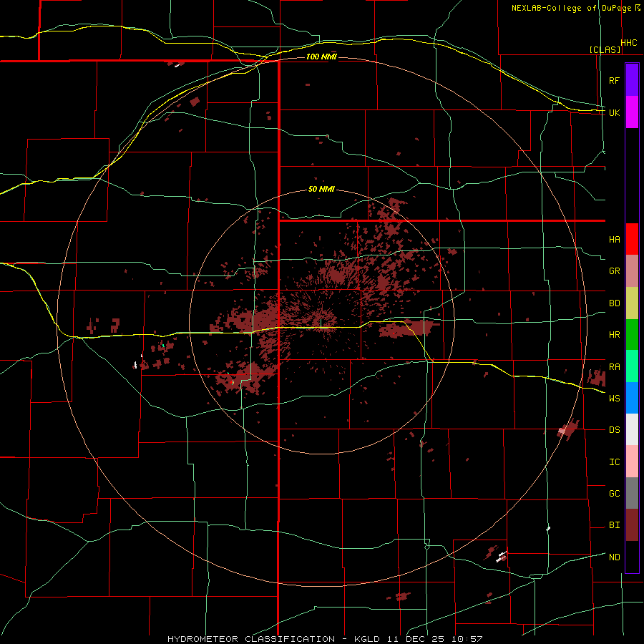Viewport: 644px width, 644px height.
Task: Click the IC pink legend color swatch
Action: click(x=632, y=462)
